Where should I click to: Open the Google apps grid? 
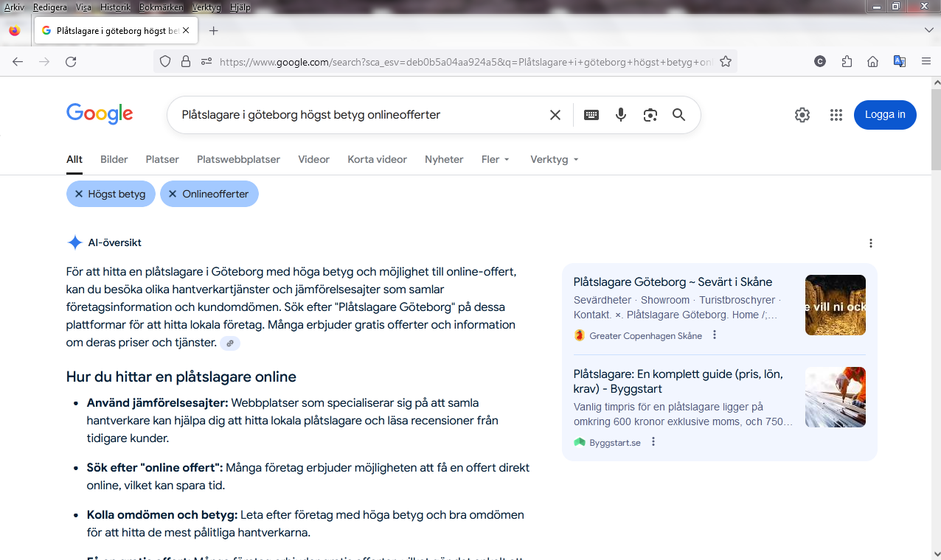[x=836, y=115]
